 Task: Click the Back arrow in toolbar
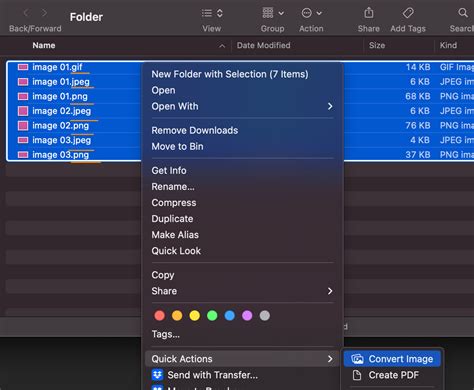[x=26, y=13]
